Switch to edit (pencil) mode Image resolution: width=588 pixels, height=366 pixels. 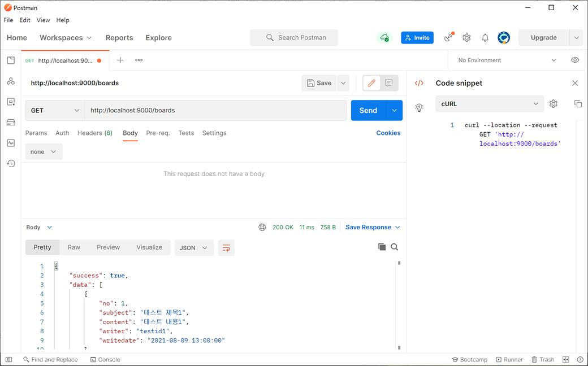click(371, 83)
